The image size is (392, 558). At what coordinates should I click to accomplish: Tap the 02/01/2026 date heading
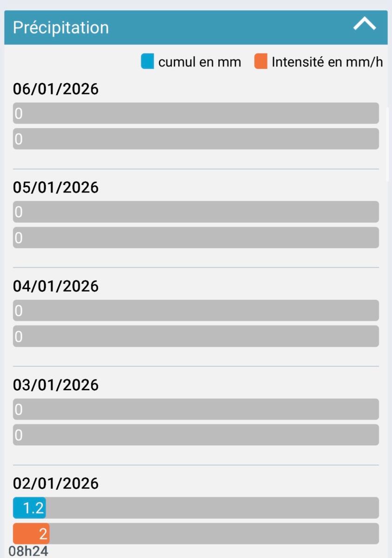[56, 484]
